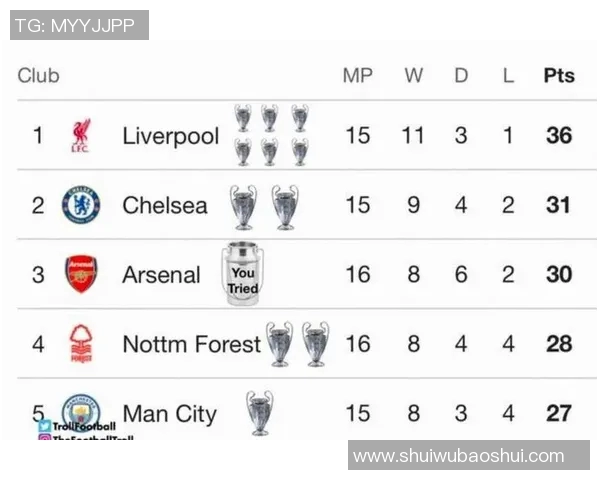This screenshot has width=600, height=480.
Task: Click the W column header
Action: tap(413, 75)
